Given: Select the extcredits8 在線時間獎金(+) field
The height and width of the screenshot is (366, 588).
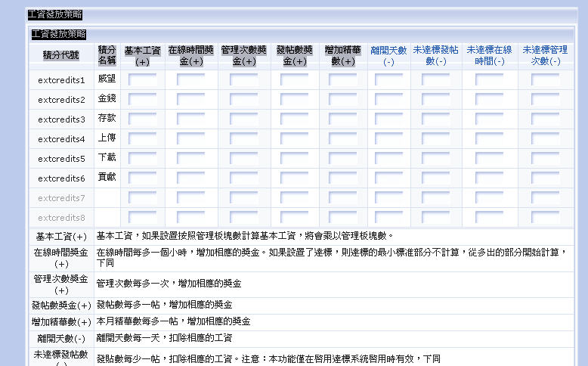Looking at the screenshot, I should click(x=191, y=218).
